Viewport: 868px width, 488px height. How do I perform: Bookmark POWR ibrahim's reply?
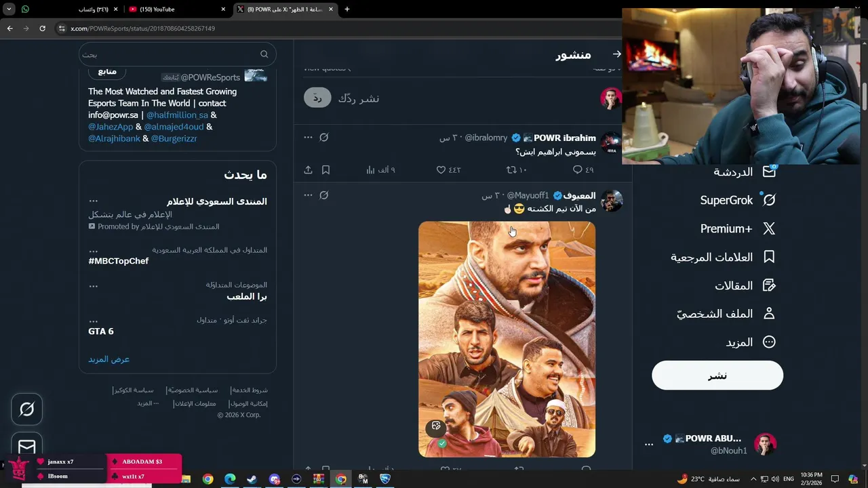pos(325,169)
